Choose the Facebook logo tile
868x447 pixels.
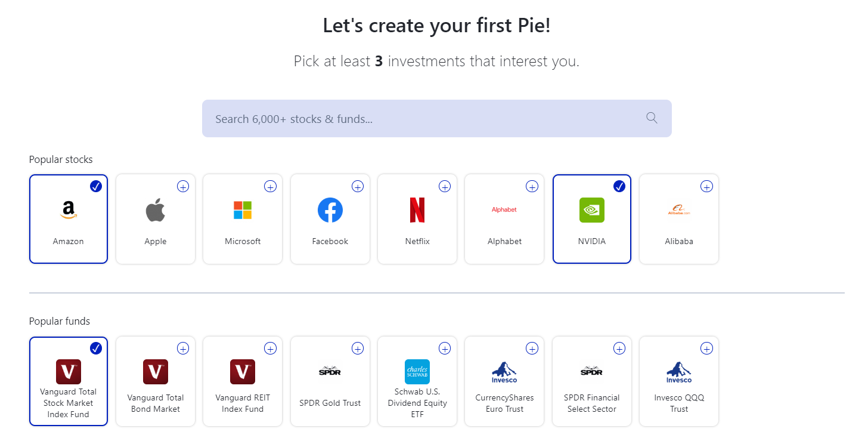330,210
